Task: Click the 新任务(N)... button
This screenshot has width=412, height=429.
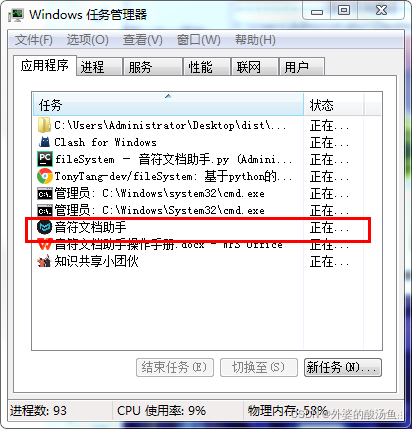Action: click(343, 368)
